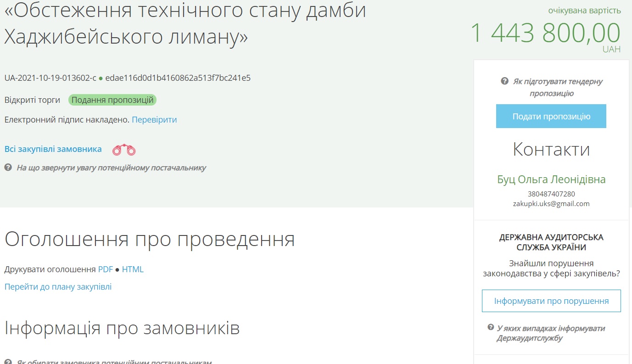Open the HTML version of the announcement
The width and height of the screenshot is (632, 364).
(x=133, y=269)
